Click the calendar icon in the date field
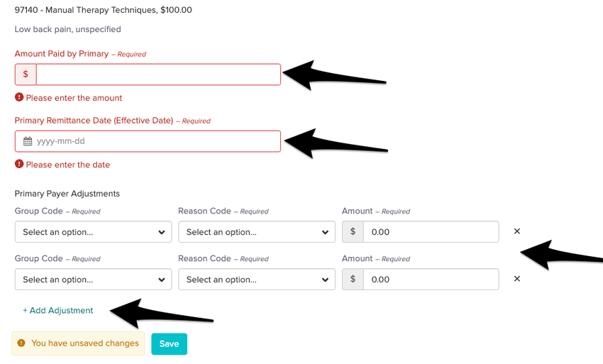 tap(28, 141)
